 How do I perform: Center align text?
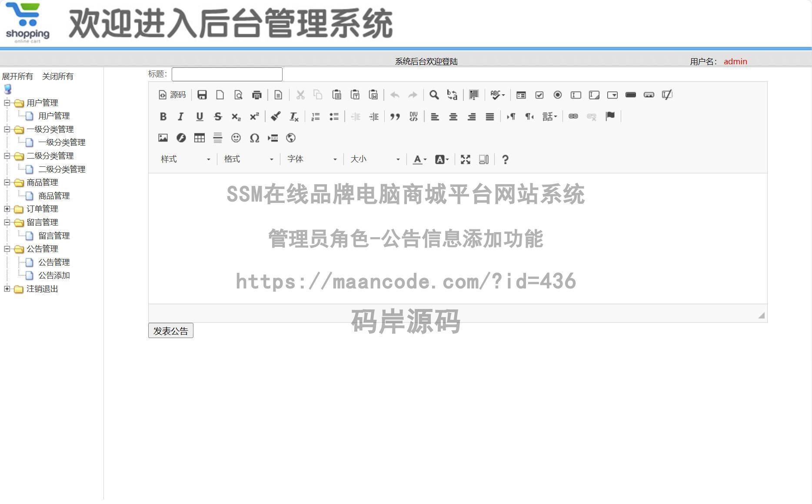[x=453, y=116]
